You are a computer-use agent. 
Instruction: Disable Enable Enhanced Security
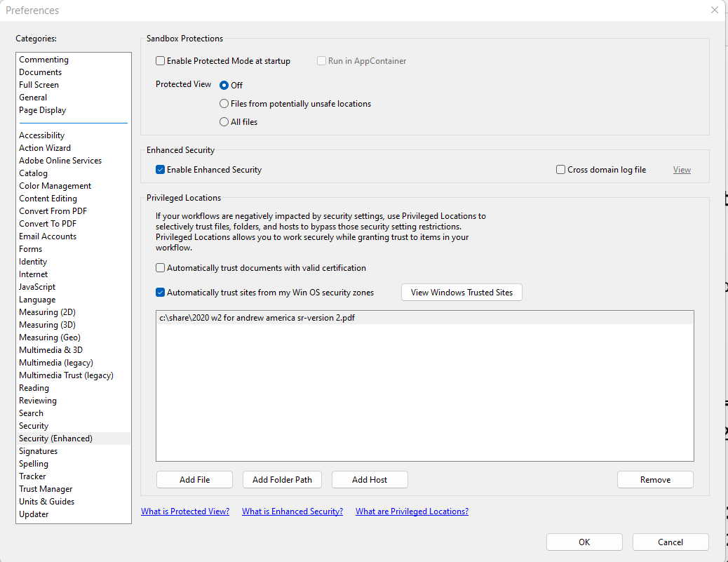tap(160, 169)
